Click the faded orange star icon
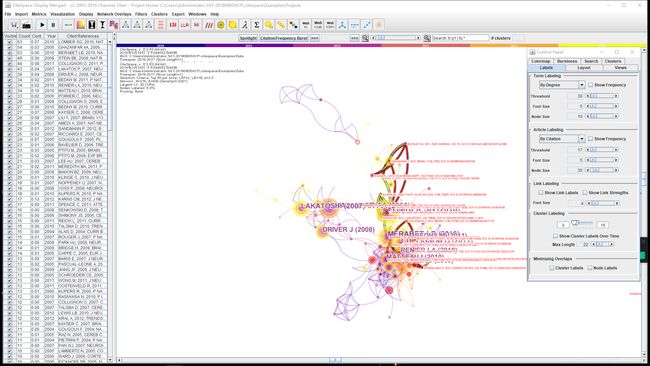 click(x=379, y=25)
